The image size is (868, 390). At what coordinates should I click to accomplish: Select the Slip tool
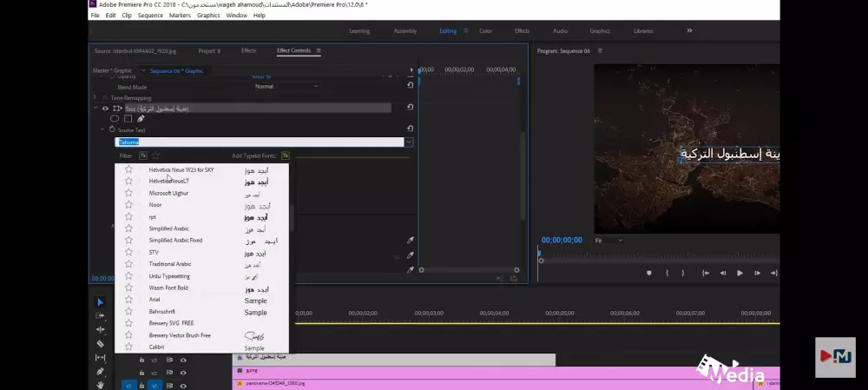coord(100,357)
